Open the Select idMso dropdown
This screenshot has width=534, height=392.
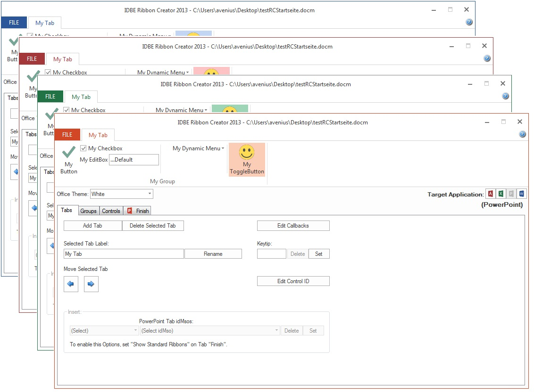click(210, 331)
